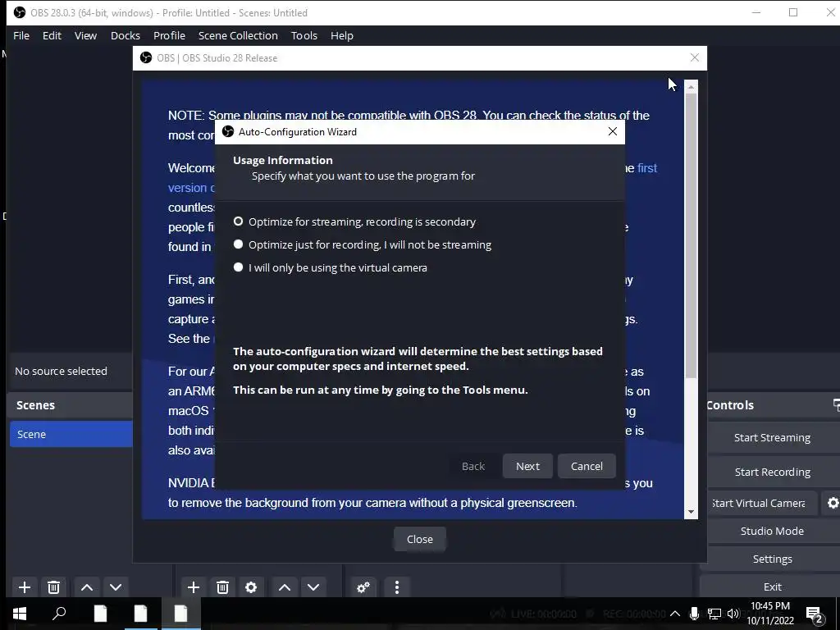Open the File menu

click(21, 35)
